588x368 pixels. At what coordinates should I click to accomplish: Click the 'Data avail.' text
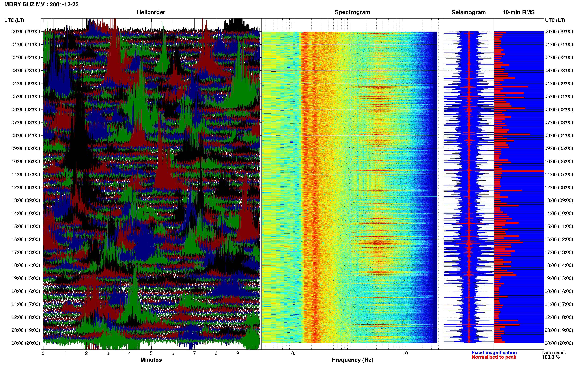tap(554, 352)
